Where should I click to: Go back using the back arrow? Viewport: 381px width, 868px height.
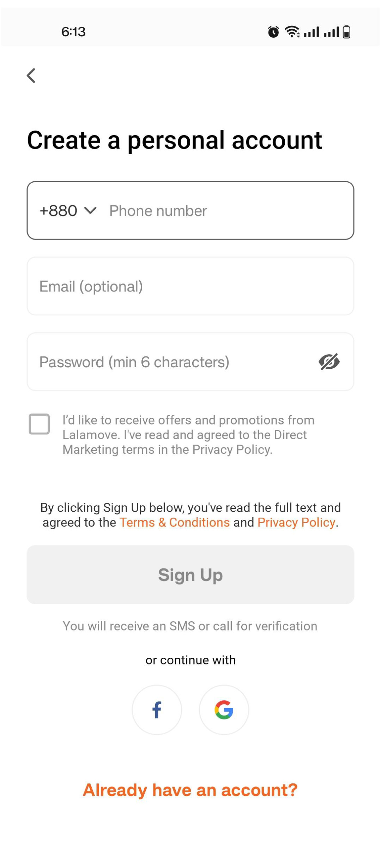pos(31,76)
